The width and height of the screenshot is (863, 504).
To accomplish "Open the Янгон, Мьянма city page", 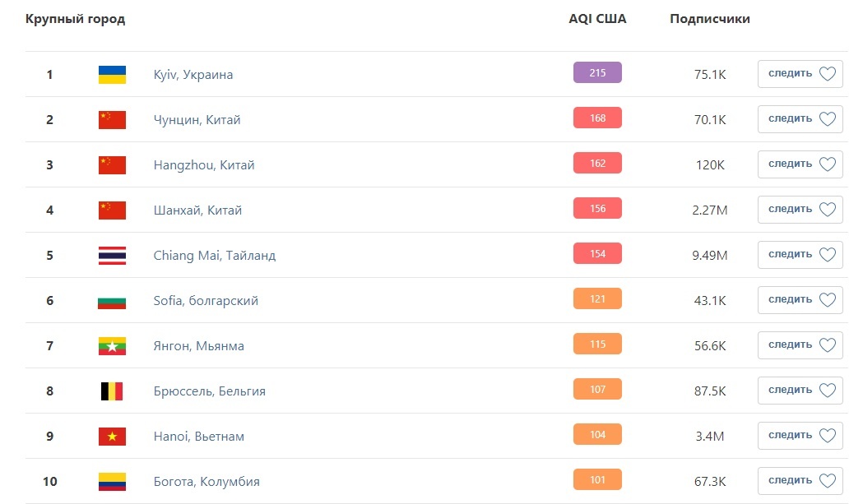I will tap(198, 346).
